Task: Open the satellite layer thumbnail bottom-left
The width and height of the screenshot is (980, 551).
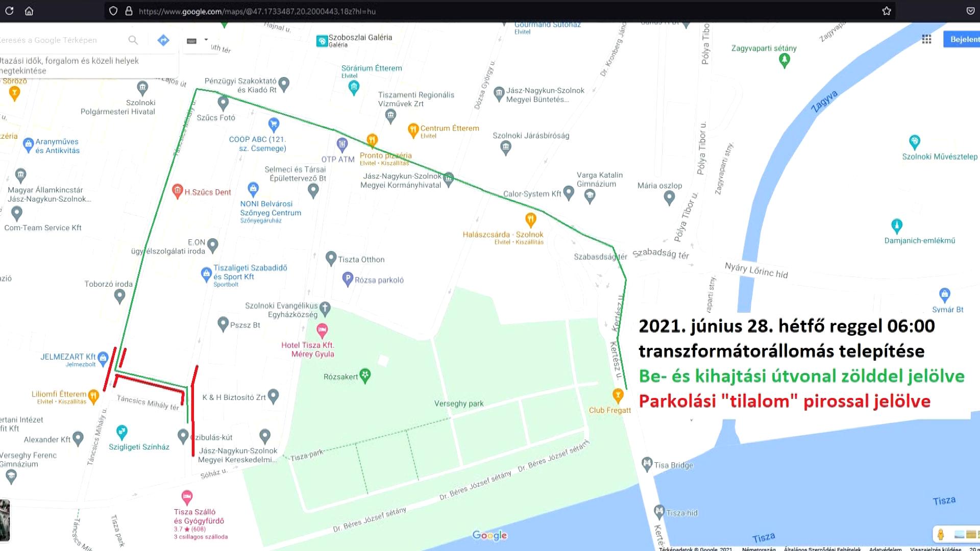Action: [x=5, y=520]
